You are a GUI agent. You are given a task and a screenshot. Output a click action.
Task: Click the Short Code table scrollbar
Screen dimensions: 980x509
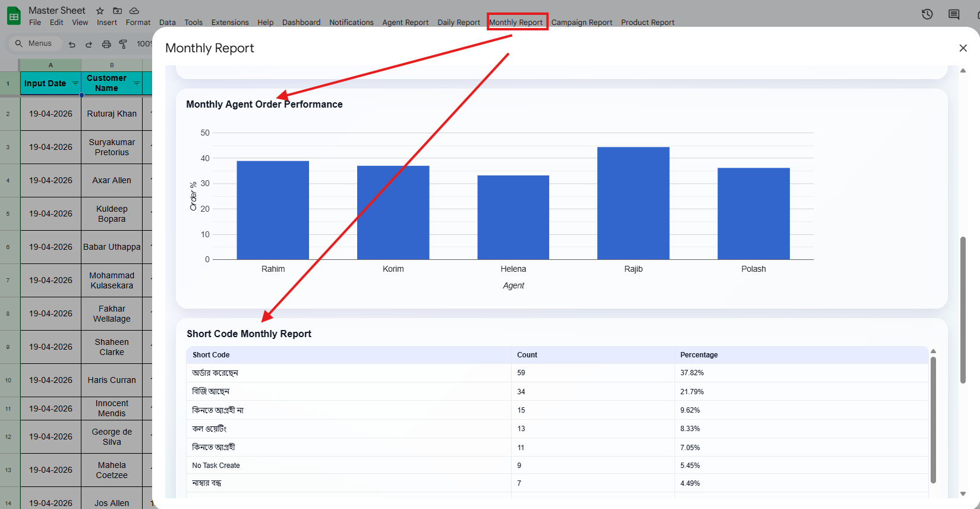click(x=933, y=420)
